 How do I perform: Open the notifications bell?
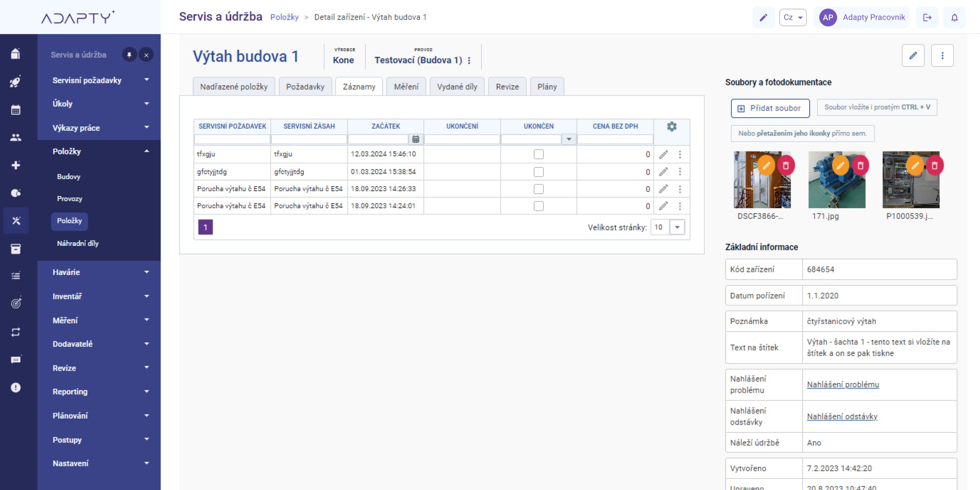954,17
